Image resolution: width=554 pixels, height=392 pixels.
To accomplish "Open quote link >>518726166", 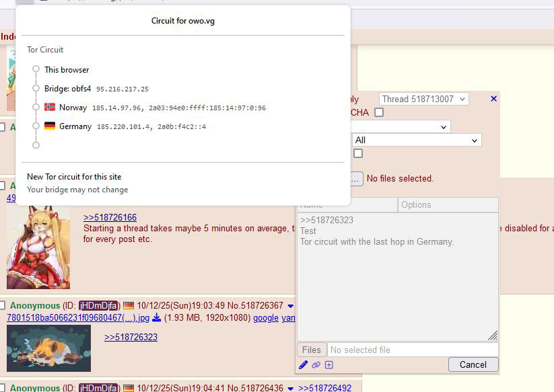I will [x=110, y=217].
